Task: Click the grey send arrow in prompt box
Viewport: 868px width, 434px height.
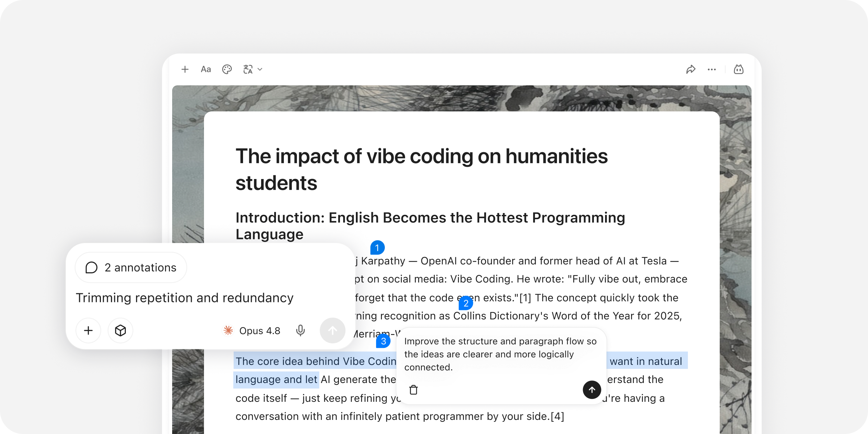Action: (332, 330)
